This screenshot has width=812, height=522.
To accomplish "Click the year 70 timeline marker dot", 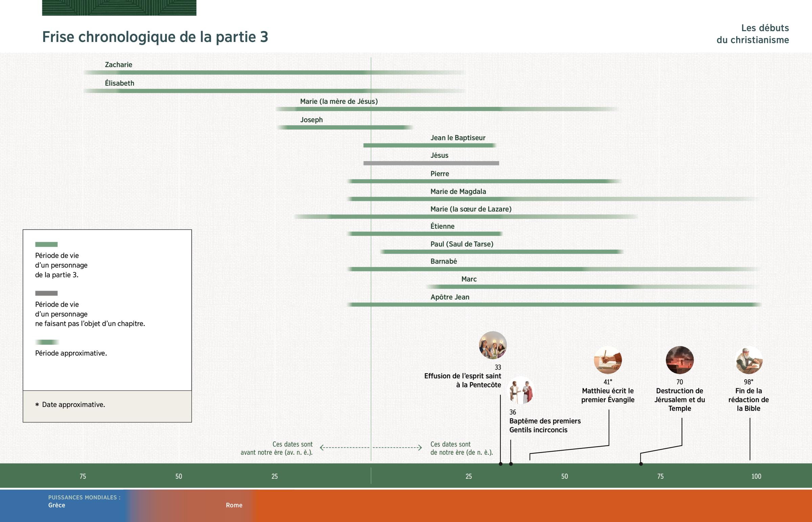I will click(x=641, y=464).
